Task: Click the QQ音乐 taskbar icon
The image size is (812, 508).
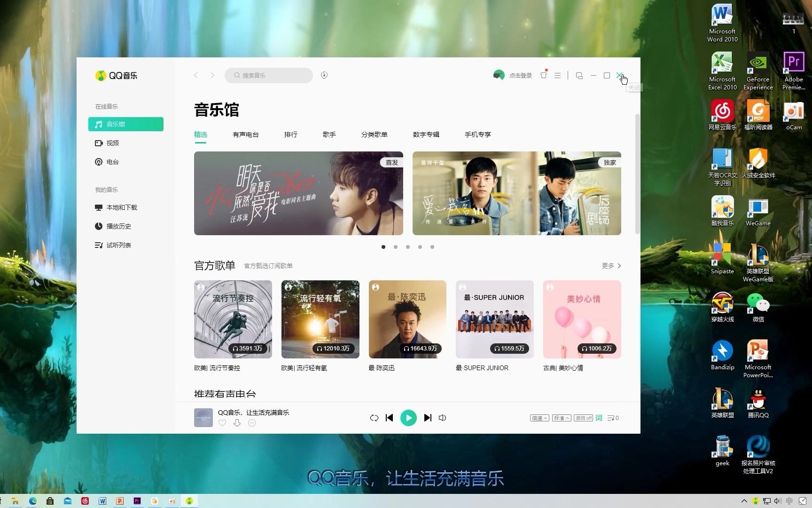Action: coord(189,501)
